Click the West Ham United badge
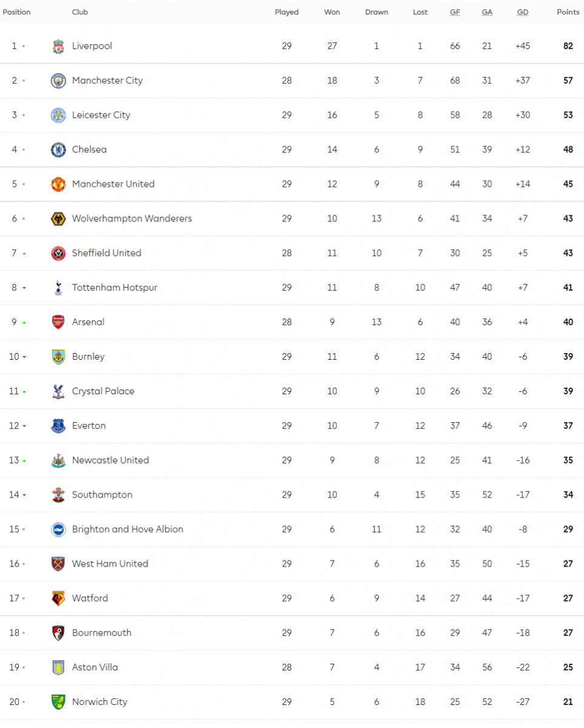584x728 pixels. pyautogui.click(x=58, y=564)
